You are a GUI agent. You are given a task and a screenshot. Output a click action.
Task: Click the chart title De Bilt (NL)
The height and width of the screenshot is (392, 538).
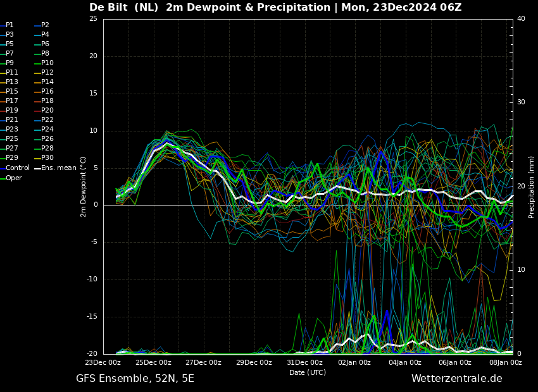coord(124,7)
